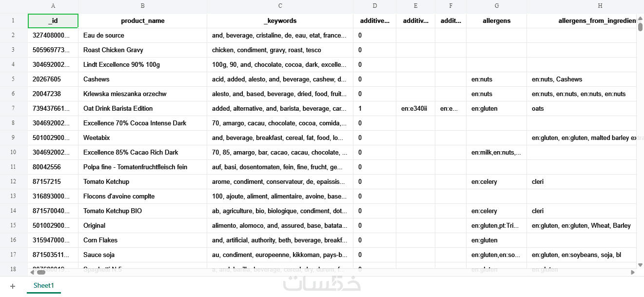Select column B header
This screenshot has height=297, width=644.
pos(142,6)
